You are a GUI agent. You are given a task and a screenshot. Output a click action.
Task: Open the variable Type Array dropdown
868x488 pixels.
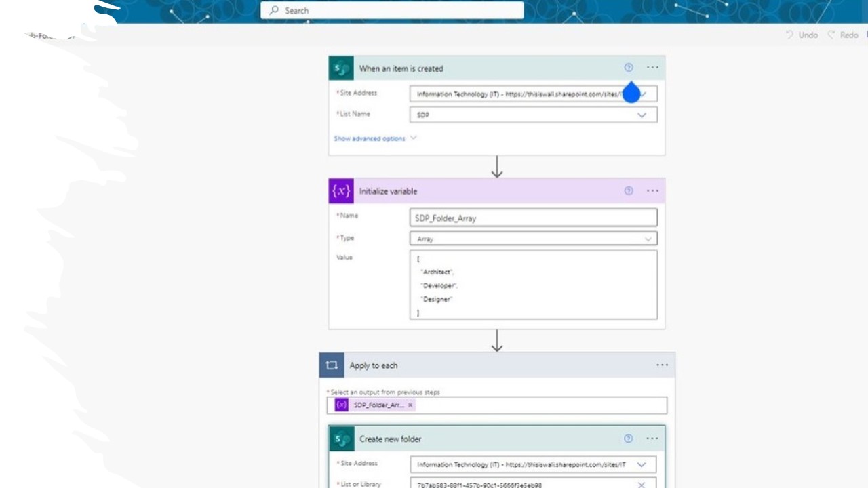[648, 239]
